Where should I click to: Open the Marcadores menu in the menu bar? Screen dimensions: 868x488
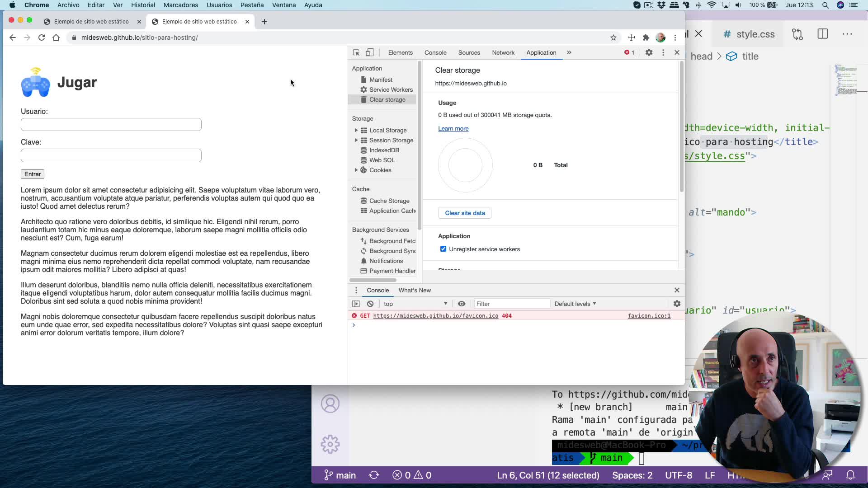tap(180, 5)
